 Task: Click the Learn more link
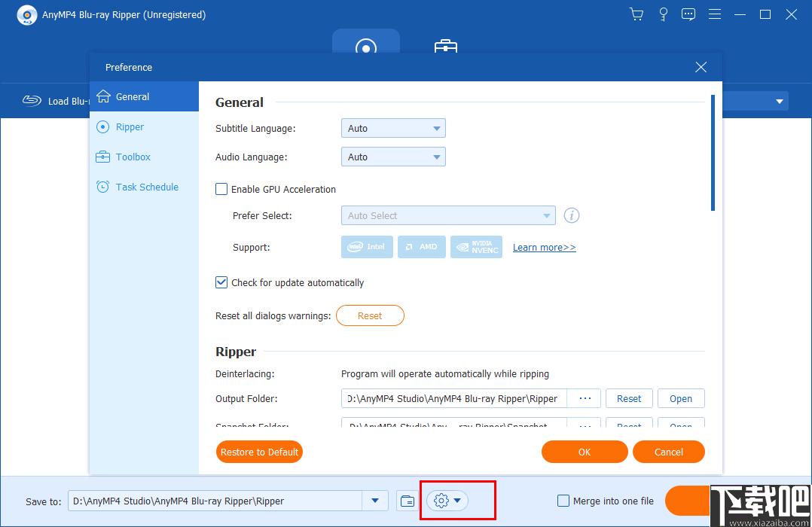pyautogui.click(x=544, y=248)
